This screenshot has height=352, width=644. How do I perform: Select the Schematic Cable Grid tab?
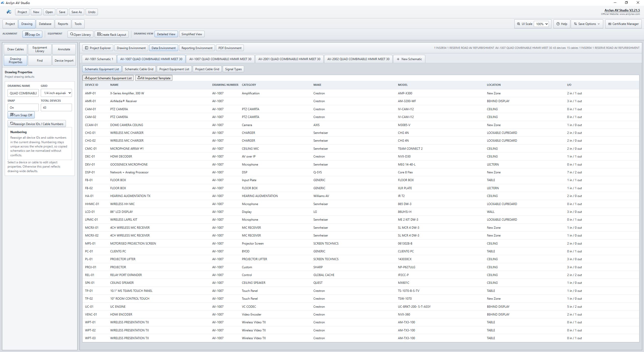[139, 69]
